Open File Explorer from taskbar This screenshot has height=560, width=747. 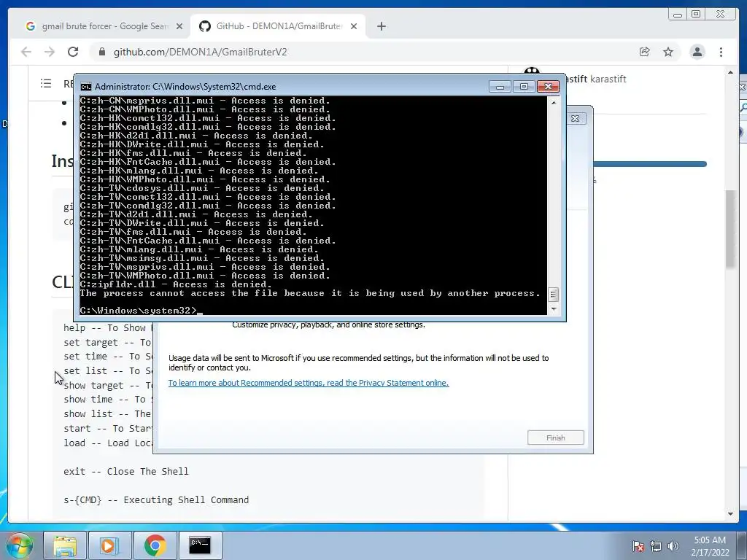tap(65, 545)
